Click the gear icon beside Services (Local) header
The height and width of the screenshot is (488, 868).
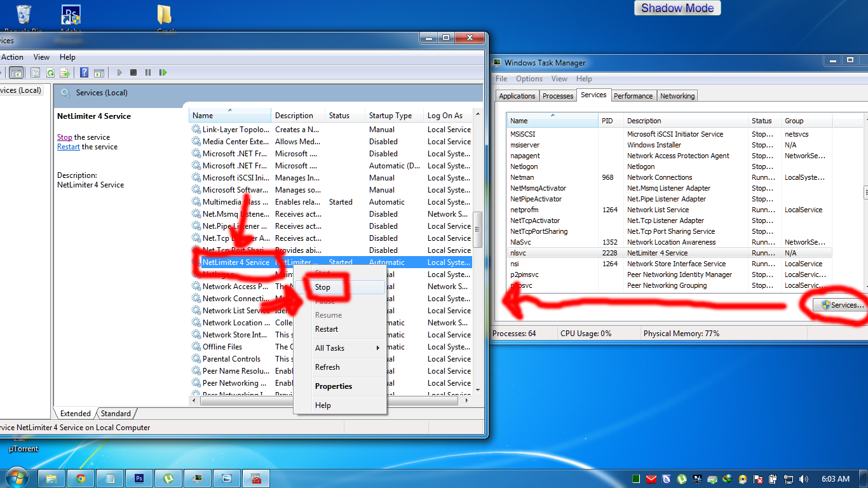pyautogui.click(x=64, y=93)
